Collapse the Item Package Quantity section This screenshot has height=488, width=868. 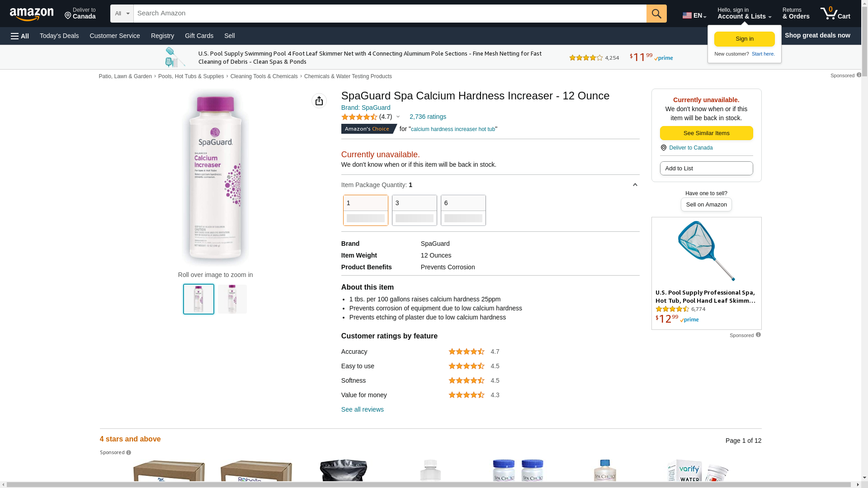[x=635, y=185]
